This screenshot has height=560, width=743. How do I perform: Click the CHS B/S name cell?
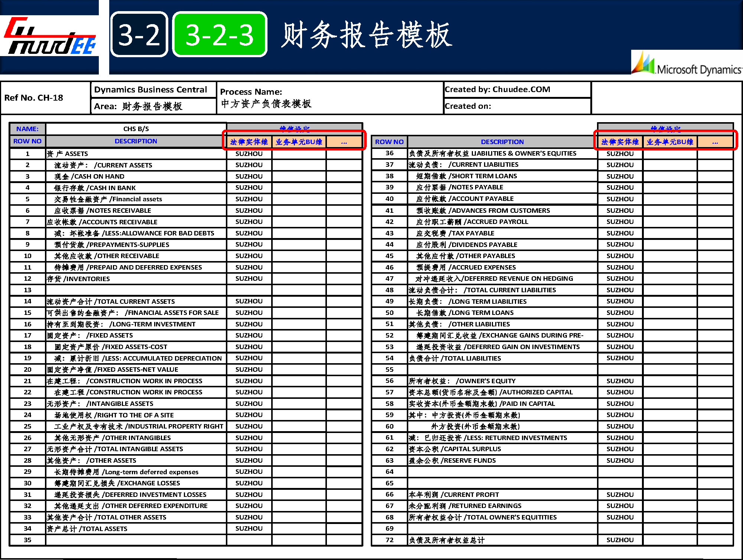point(136,129)
